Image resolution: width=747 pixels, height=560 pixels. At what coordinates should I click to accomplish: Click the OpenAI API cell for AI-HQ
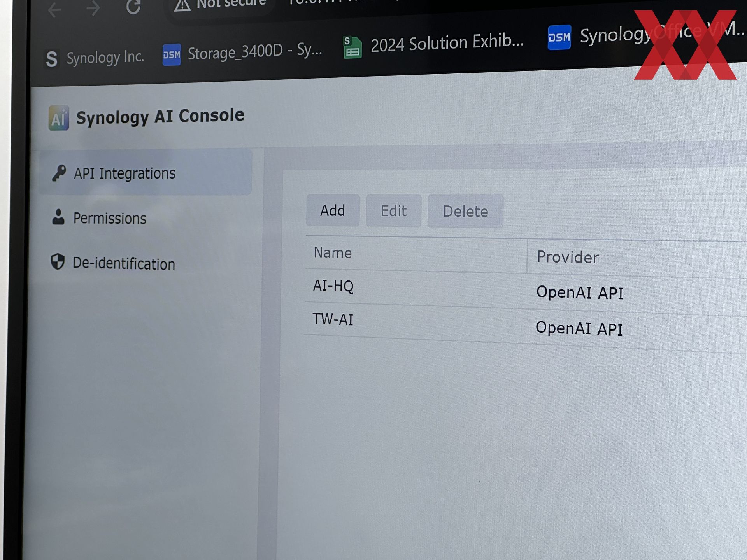tap(580, 292)
